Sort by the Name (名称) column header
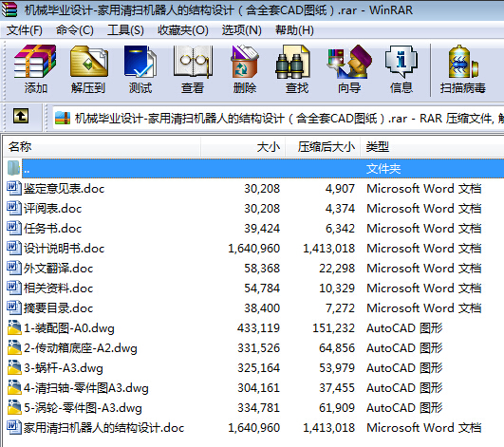Viewport: 504px width, 447px height. pos(103,146)
